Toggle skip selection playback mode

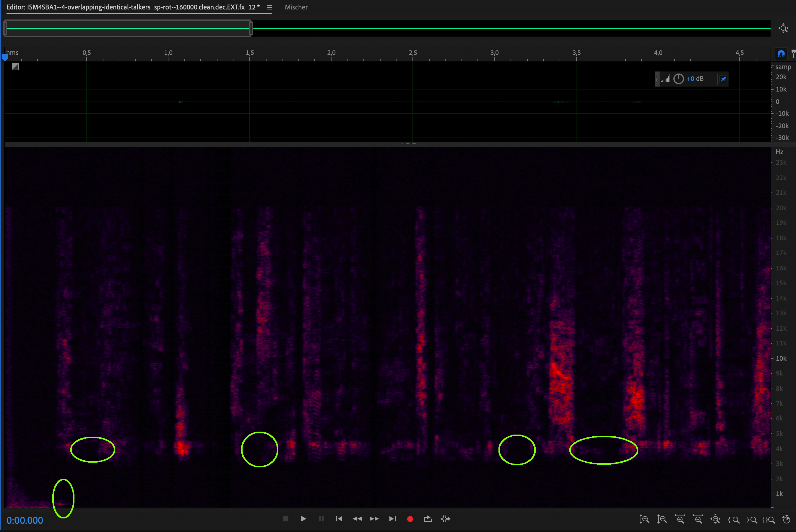pyautogui.click(x=446, y=519)
